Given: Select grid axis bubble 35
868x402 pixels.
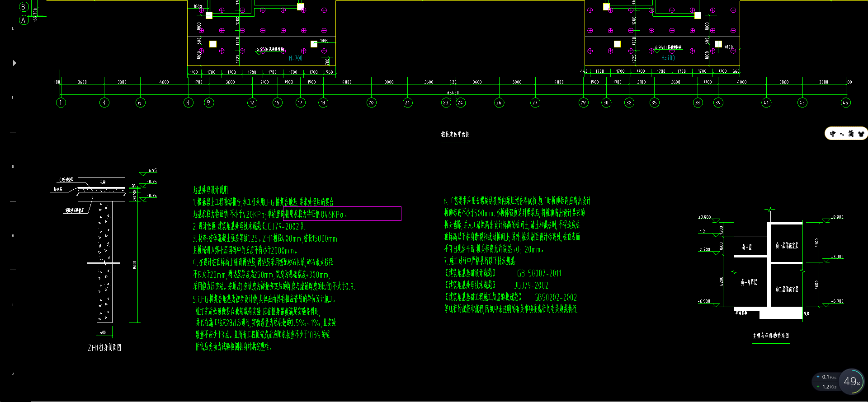Looking at the screenshot, I should (654, 103).
